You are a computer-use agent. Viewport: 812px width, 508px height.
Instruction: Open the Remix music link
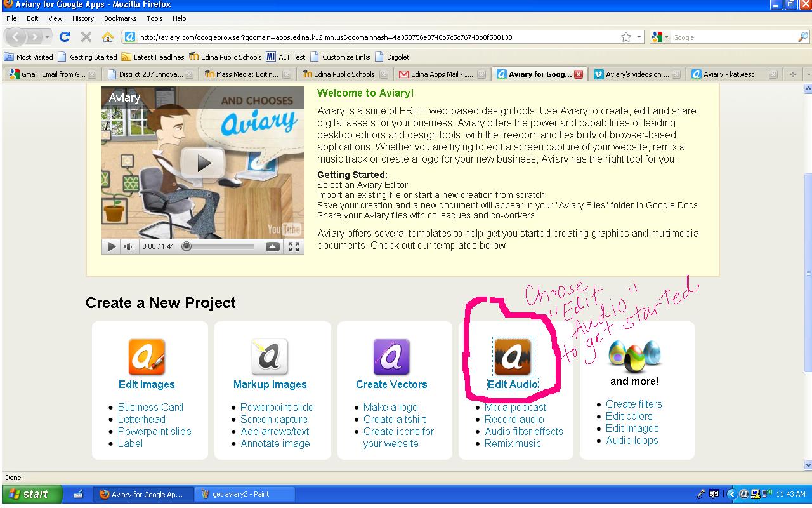point(513,443)
